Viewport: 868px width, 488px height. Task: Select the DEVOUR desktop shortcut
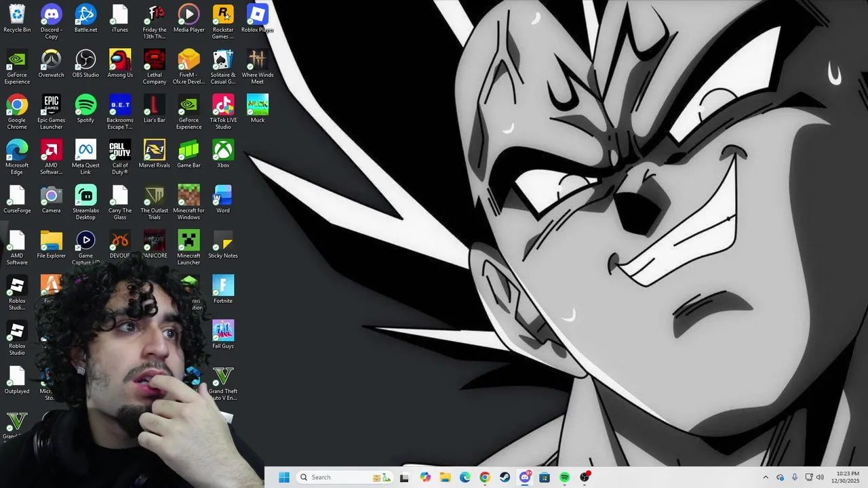coord(120,245)
